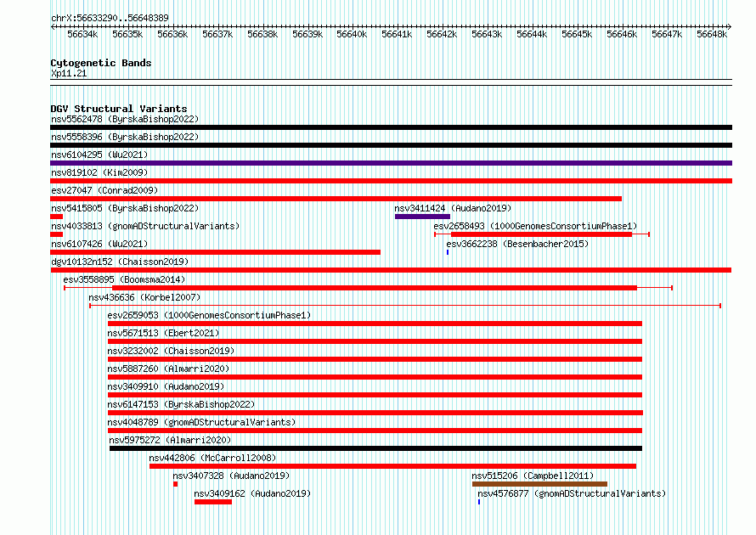Image resolution: width=756 pixels, height=535 pixels.
Task: Click the tiny red nsv3407328 marker
Action: coord(176,484)
